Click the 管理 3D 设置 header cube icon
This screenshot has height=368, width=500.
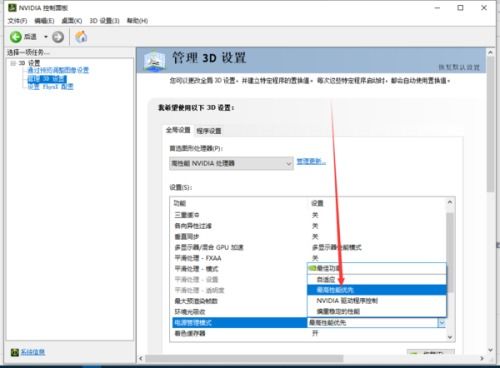coord(154,61)
